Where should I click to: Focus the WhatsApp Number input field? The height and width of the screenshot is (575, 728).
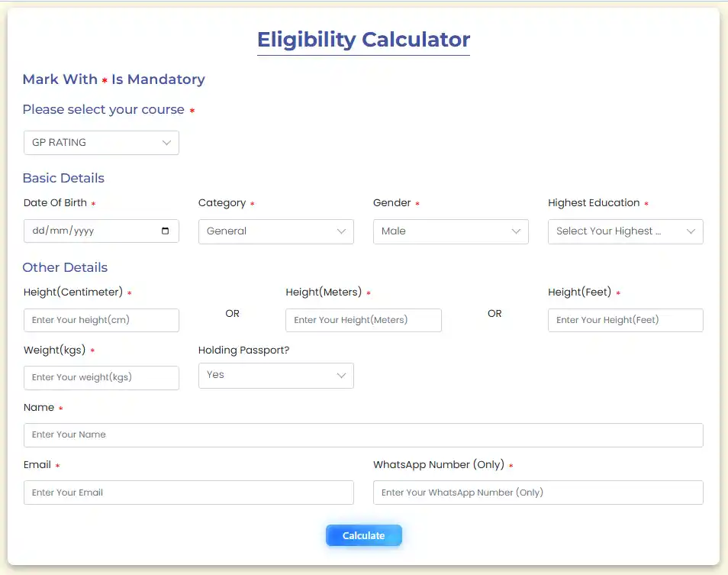[x=538, y=493]
